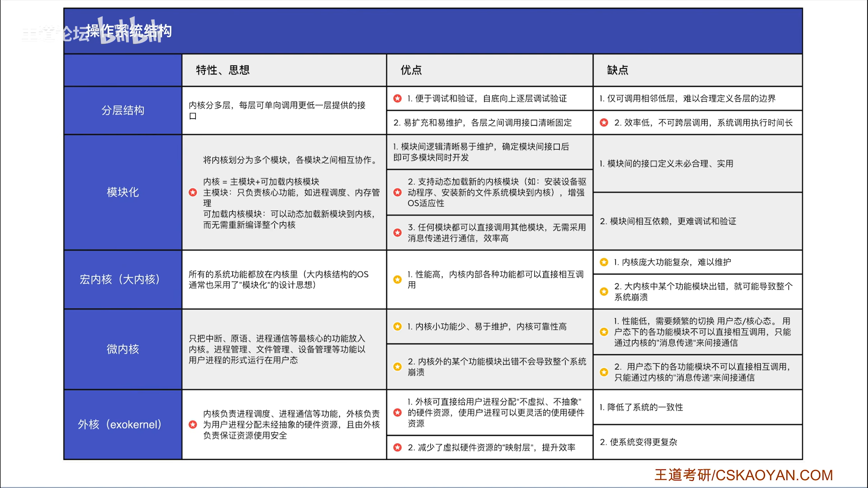
Task: Click red star beside 外核可直接给用户进程分配
Action: click(397, 412)
